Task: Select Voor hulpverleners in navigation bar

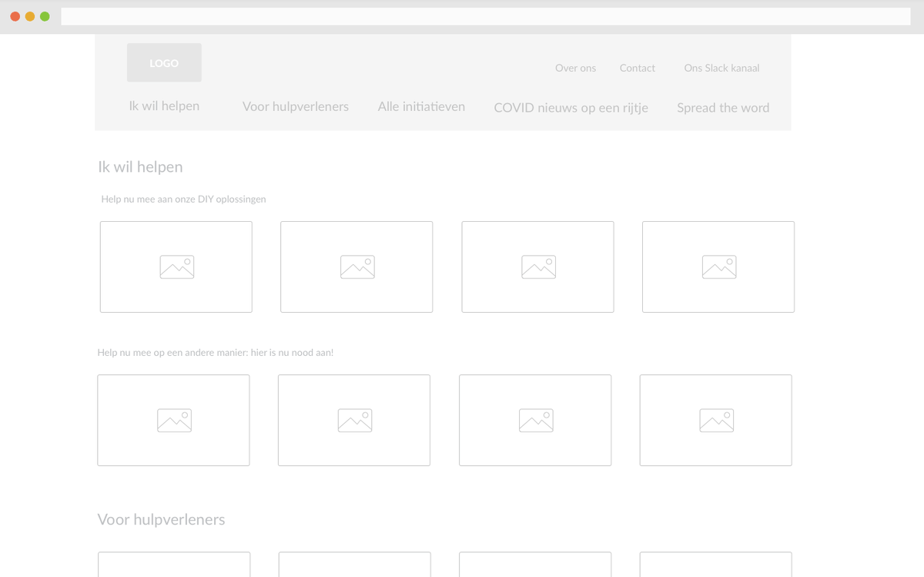Action: tap(296, 106)
